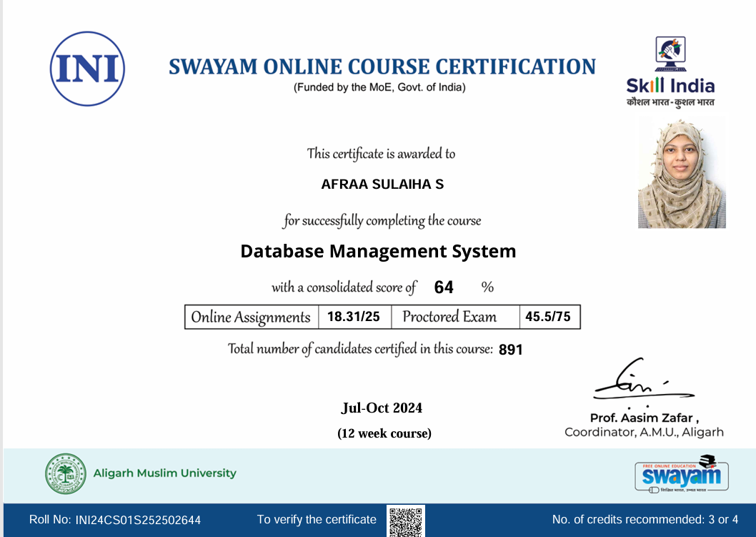
Task: Click the "(12 week course)" text
Action: pos(384,433)
